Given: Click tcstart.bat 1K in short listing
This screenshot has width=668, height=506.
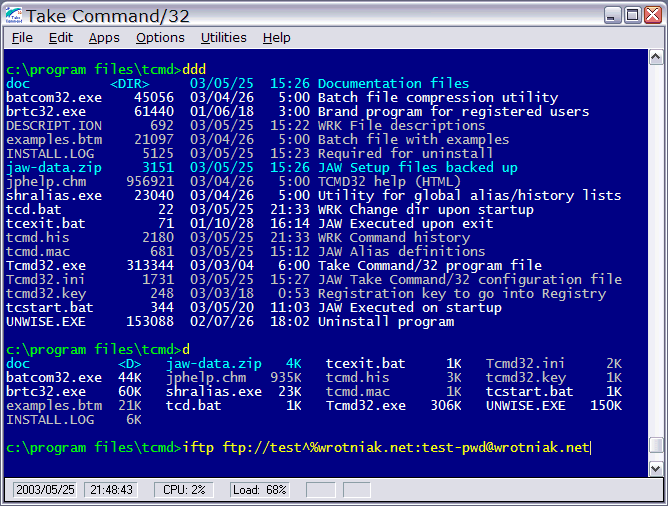Looking at the screenshot, I should coord(554,391).
